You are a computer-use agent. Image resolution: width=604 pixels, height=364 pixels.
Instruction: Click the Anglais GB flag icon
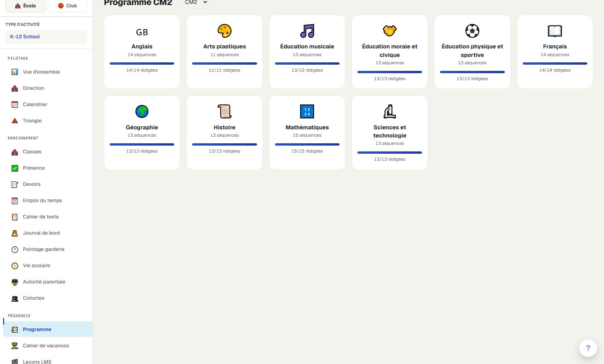[142, 32]
